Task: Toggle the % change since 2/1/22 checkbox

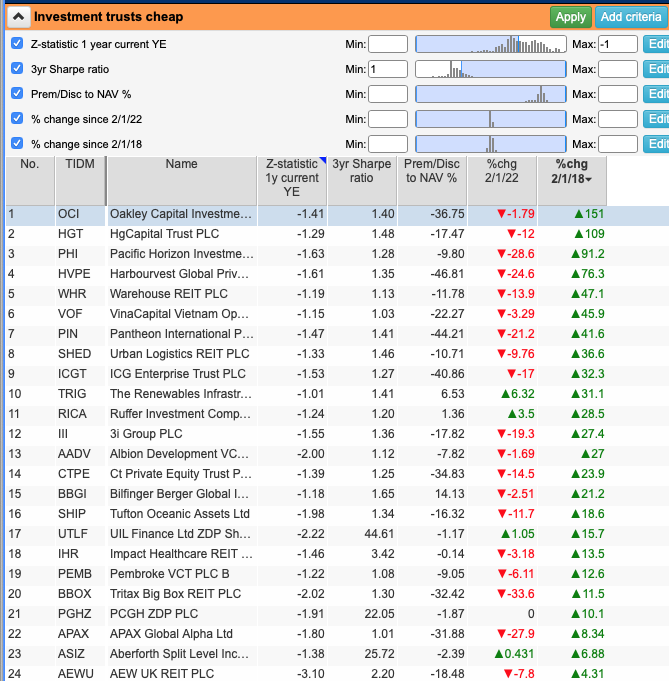Action: (x=17, y=119)
